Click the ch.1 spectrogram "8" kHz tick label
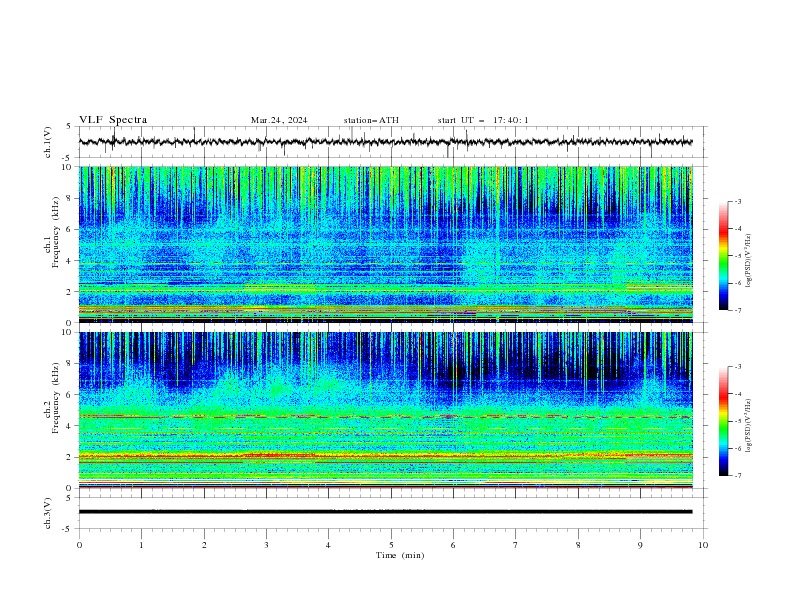The height and width of the screenshot is (612, 792). point(70,198)
